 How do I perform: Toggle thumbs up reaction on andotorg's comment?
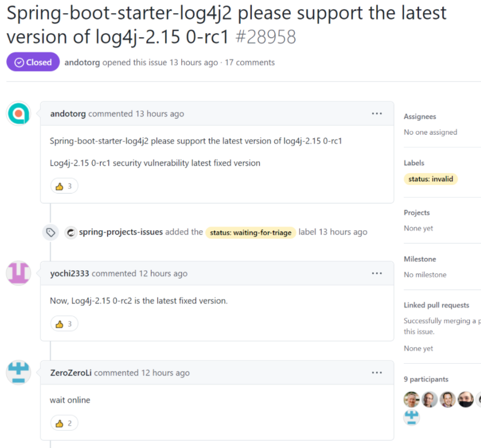pos(64,186)
